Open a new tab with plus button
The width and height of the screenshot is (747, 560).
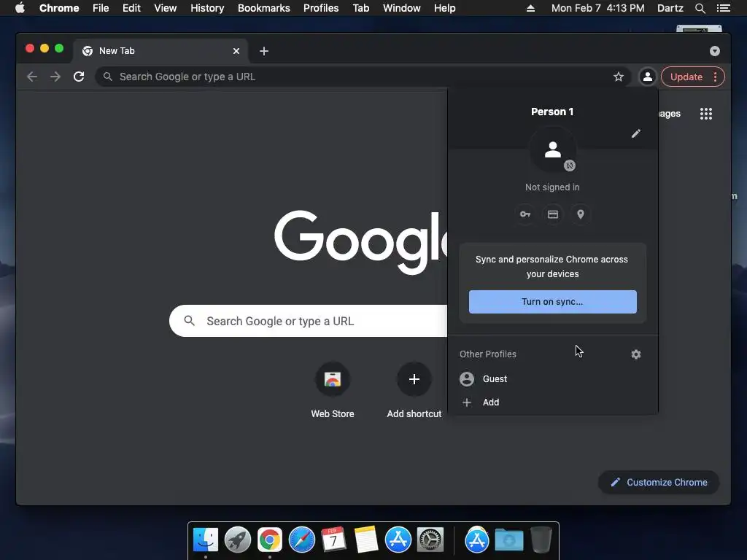(264, 51)
